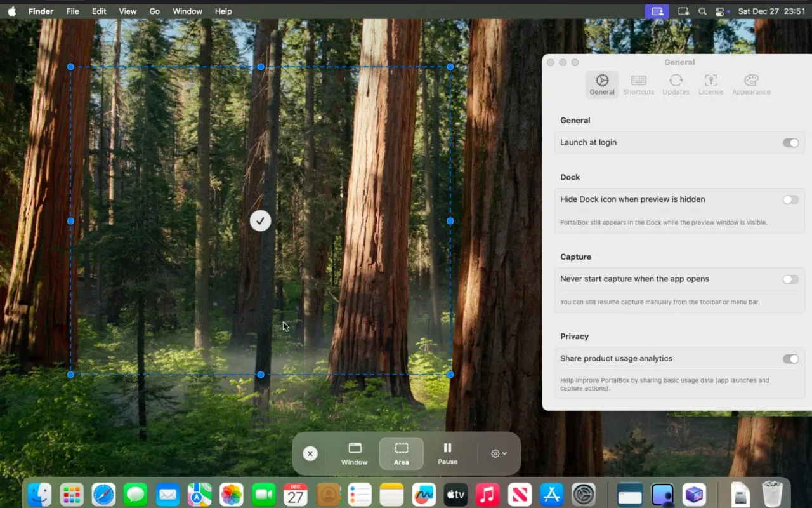Open the Go menu
This screenshot has width=812, height=508.
tap(155, 11)
